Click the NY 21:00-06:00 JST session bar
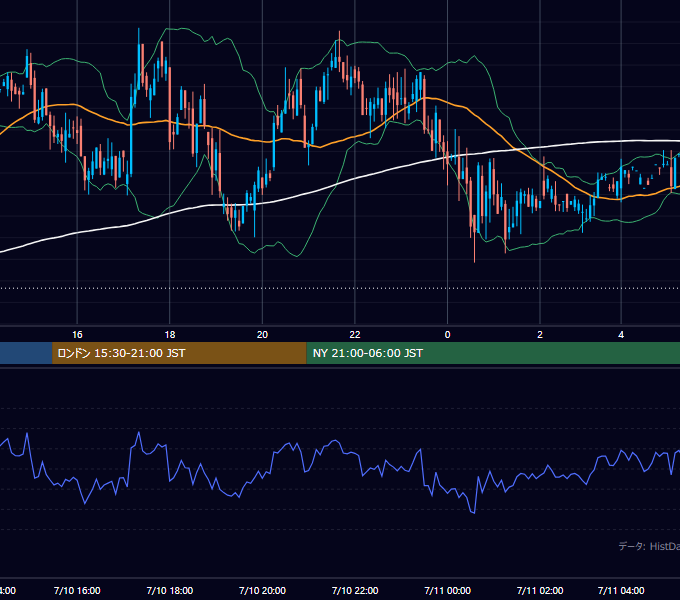Viewport: 680px width, 600px height. click(493, 353)
